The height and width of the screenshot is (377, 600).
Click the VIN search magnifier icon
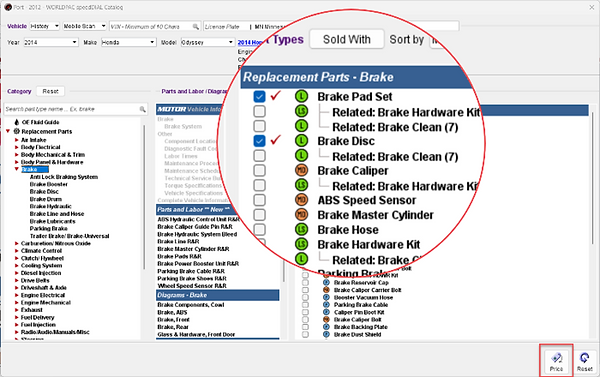(196, 26)
